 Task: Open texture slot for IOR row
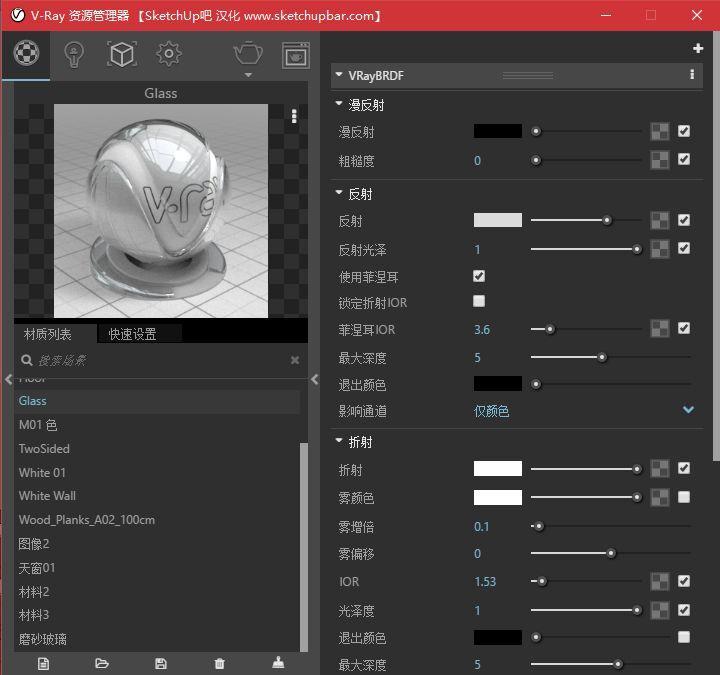[x=660, y=581]
